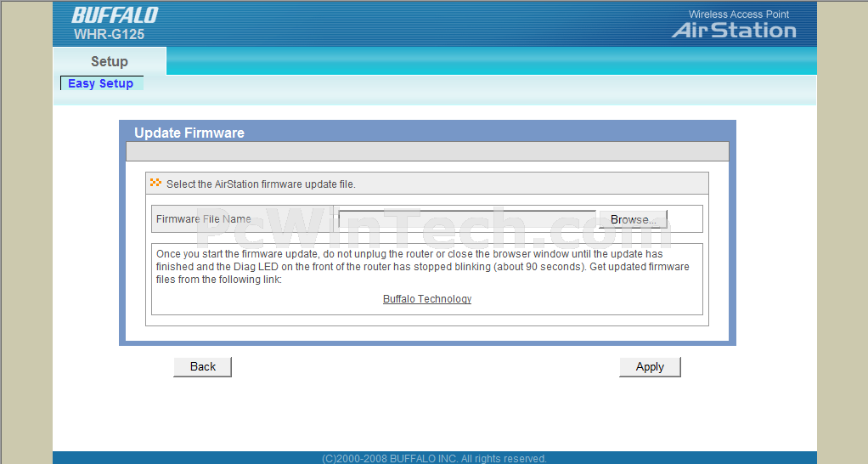Open the Setup tab

tap(110, 61)
